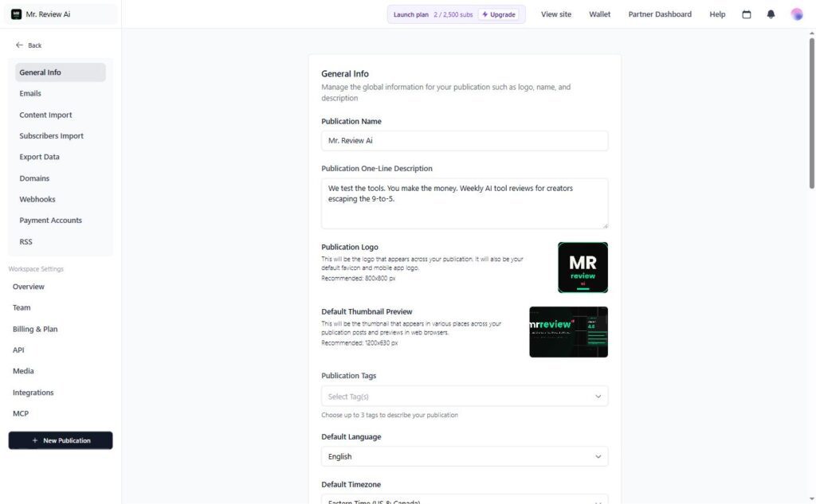This screenshot has height=504, width=816.
Task: Open View site link
Action: 555,14
